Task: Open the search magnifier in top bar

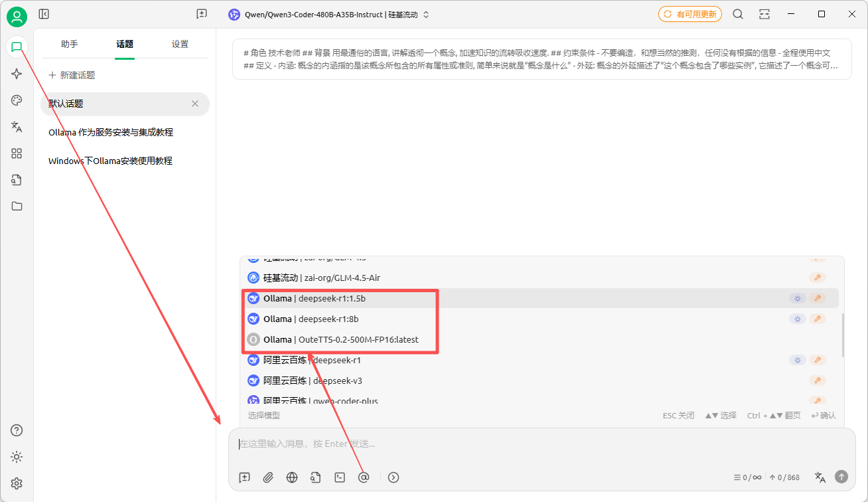Action: pyautogui.click(x=738, y=14)
